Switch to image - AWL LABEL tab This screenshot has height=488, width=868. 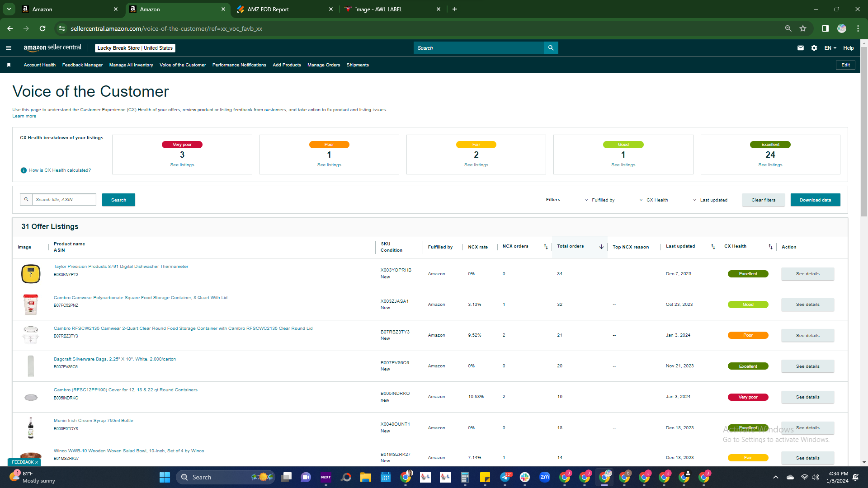392,9
